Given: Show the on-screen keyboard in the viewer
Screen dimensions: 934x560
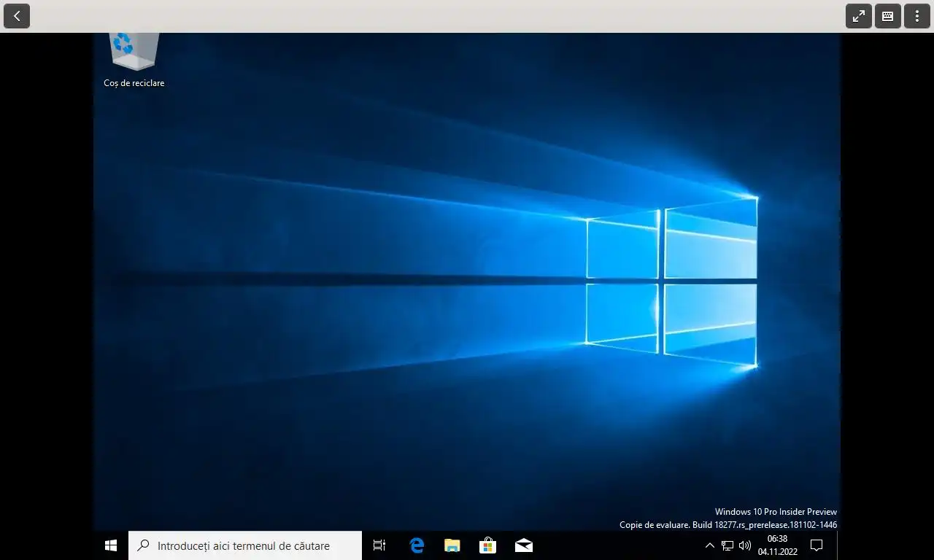Looking at the screenshot, I should [x=888, y=16].
